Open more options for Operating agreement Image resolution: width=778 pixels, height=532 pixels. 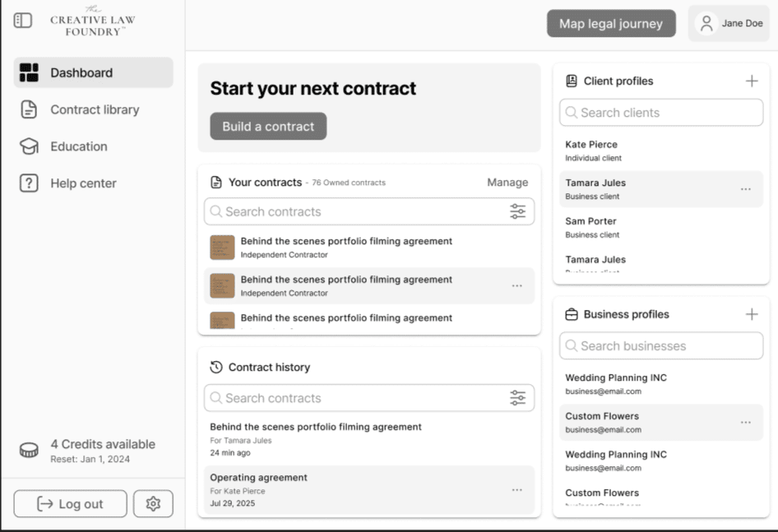516,490
